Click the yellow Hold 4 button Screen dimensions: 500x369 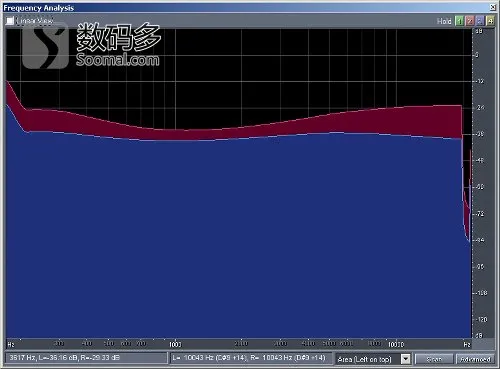[x=490, y=21]
